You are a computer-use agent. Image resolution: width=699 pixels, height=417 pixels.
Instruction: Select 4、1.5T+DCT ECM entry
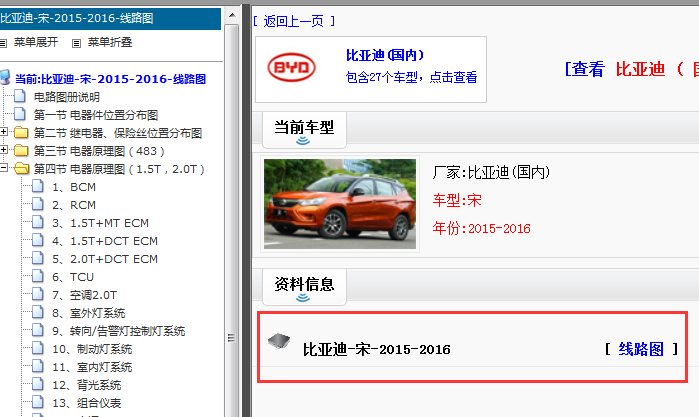(x=105, y=241)
